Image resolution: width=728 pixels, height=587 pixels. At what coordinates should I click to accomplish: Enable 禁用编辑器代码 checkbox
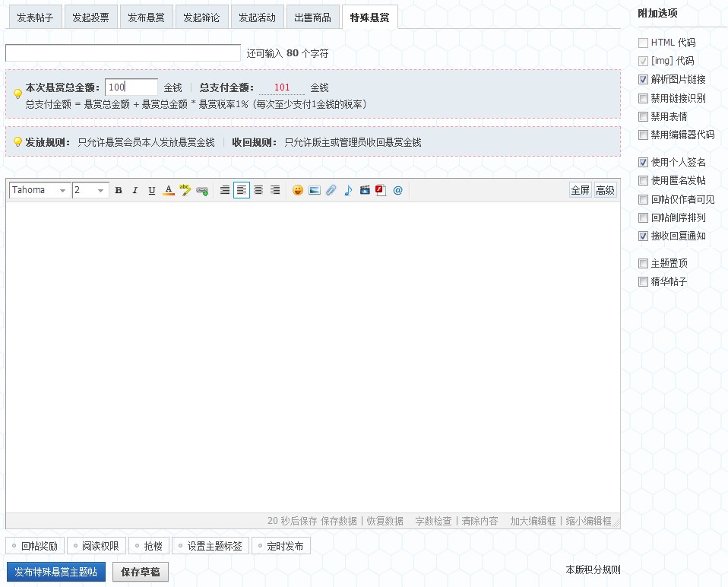[x=643, y=135]
